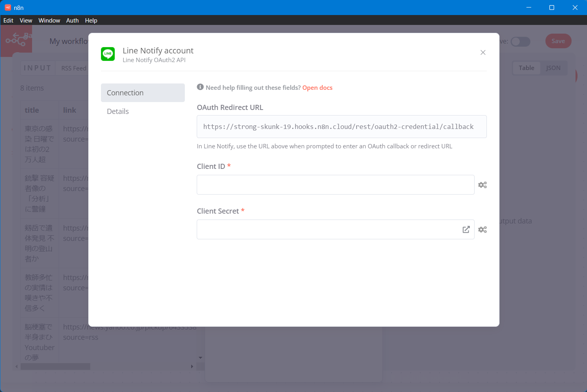This screenshot has height=392, width=587.
Task: Click the Line Notify green logo icon
Action: 108,54
